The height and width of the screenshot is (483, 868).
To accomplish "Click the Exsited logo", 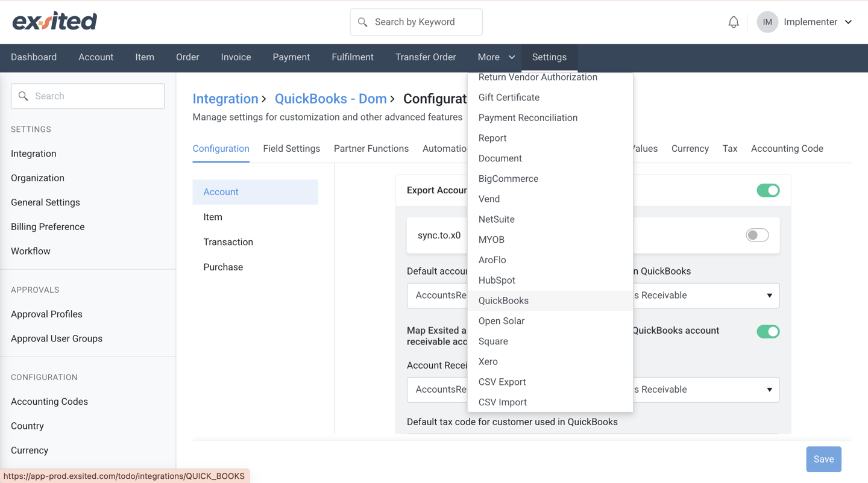I will tap(54, 22).
